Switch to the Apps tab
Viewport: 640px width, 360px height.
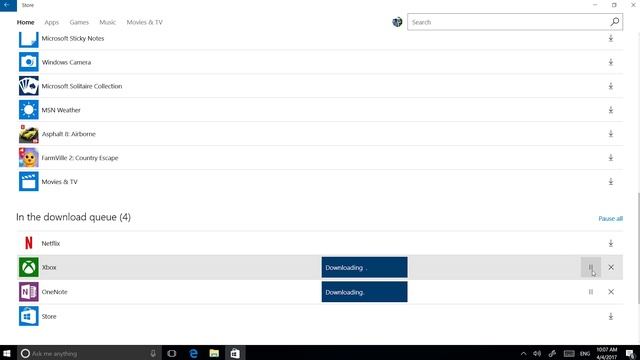click(51, 22)
